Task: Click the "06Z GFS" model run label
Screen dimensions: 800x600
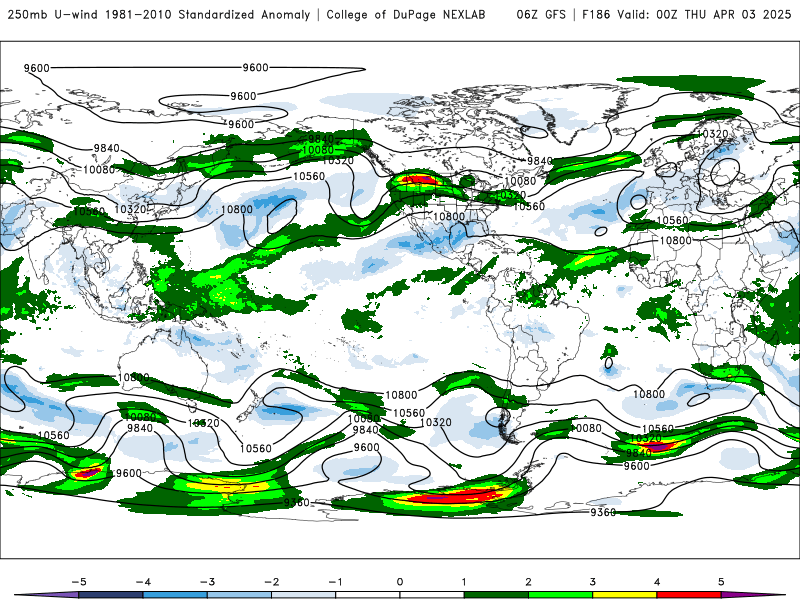Action: pyautogui.click(x=541, y=14)
